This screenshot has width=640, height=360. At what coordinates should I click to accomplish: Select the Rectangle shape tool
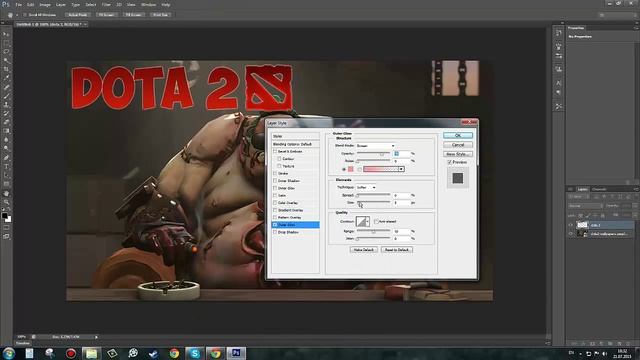pyautogui.click(x=6, y=184)
